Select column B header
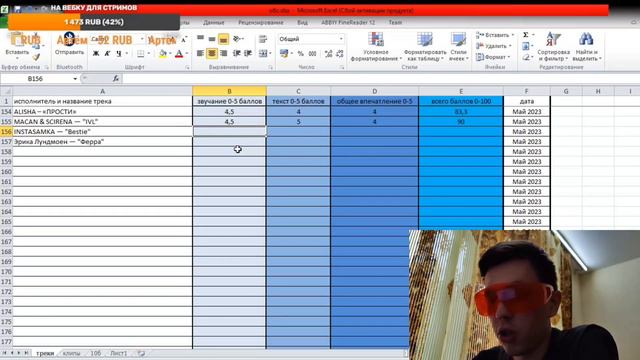Image resolution: width=640 pixels, height=360 pixels. [229, 91]
